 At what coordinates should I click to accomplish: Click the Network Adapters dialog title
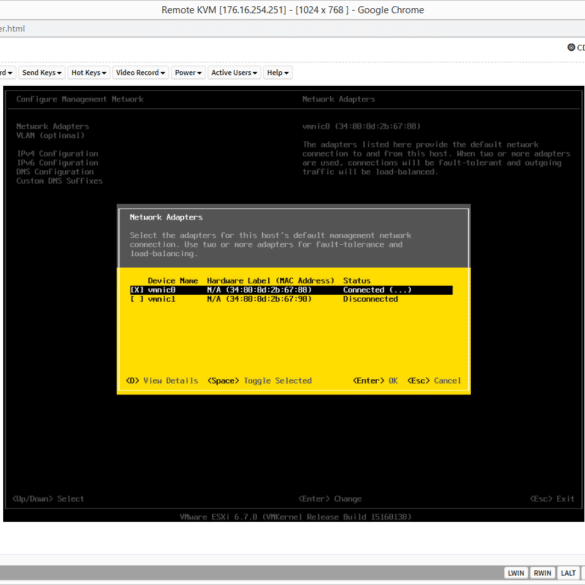[166, 217]
